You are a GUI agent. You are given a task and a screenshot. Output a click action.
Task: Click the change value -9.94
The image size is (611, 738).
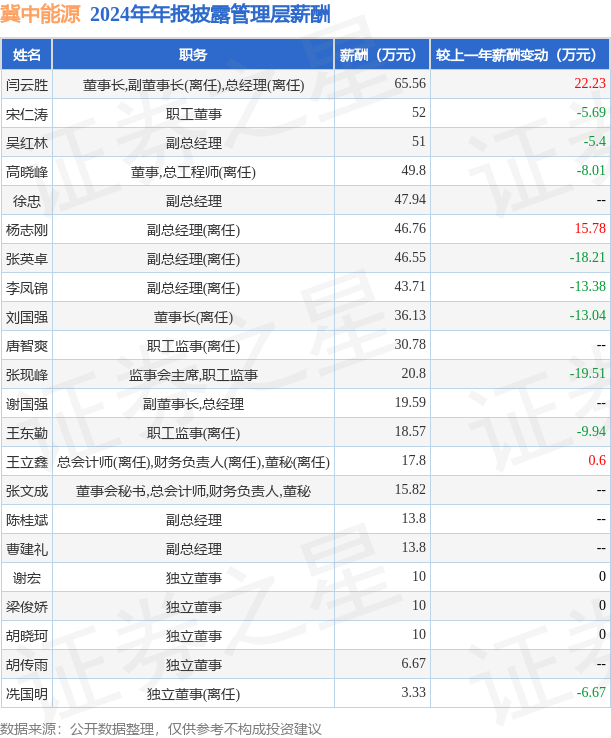coord(591,431)
